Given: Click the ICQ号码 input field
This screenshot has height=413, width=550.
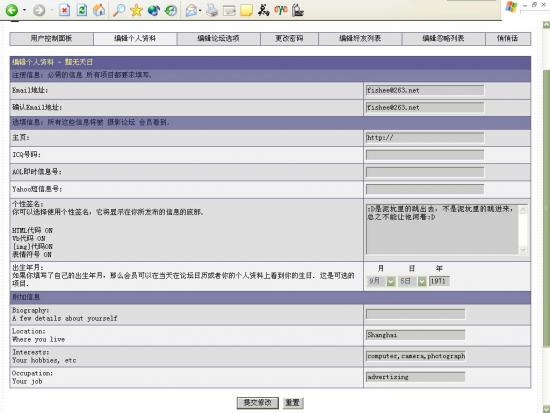Looking at the screenshot, I should pos(425,155).
